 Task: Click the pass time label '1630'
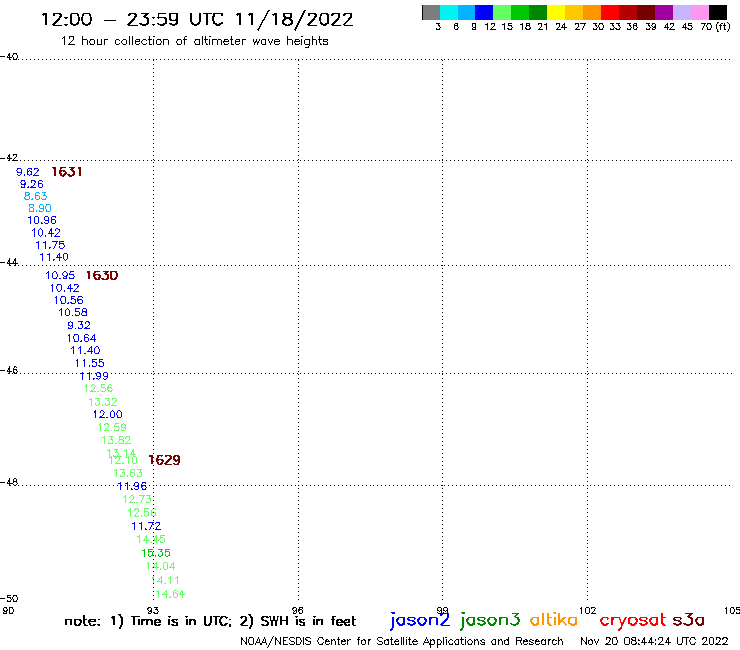[102, 276]
